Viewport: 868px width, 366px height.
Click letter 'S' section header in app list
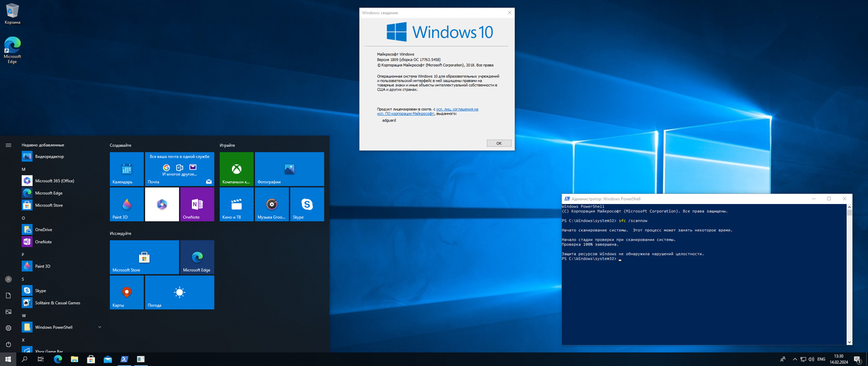(23, 279)
